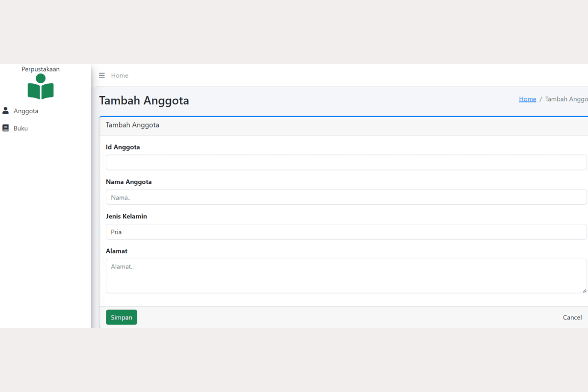Click the Tambah Anggota card header

click(x=132, y=125)
